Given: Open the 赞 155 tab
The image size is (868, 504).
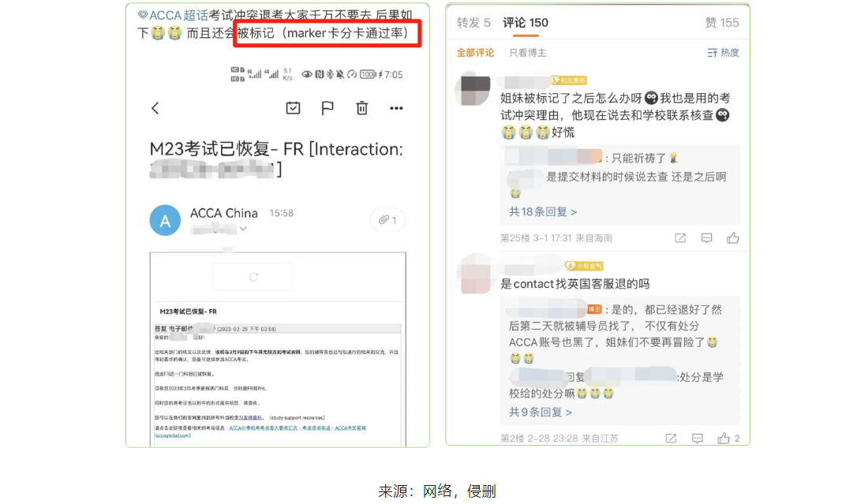Looking at the screenshot, I should (x=722, y=23).
